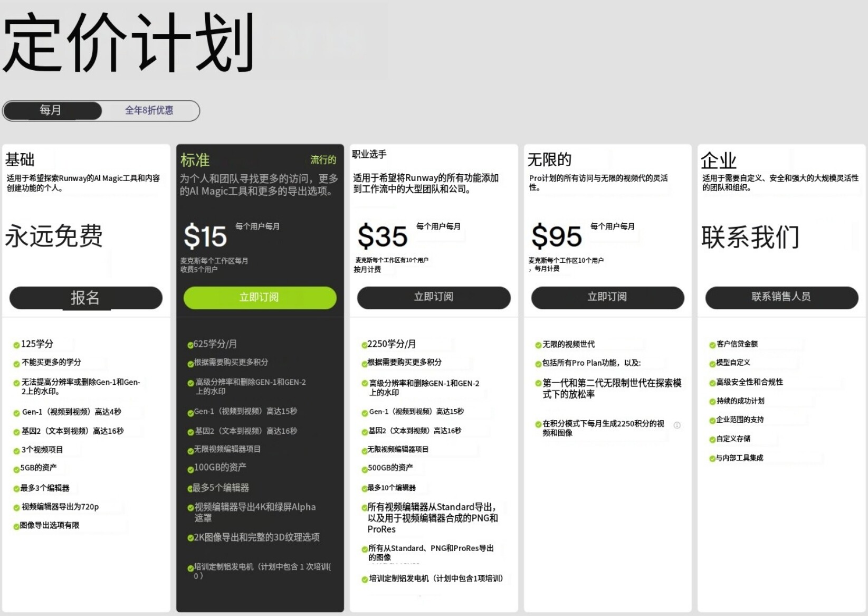Viewport: 868px width, 616px height.
Task: Click the $95 price
Action: tap(557, 236)
